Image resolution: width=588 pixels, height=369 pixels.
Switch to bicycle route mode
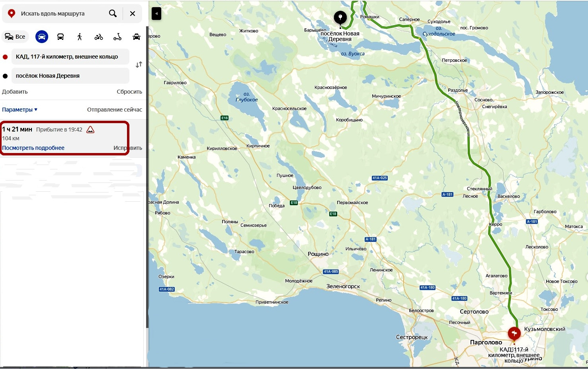(99, 37)
